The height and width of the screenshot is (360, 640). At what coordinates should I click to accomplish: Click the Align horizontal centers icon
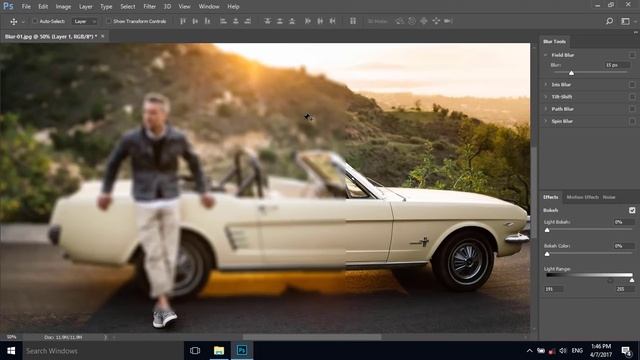click(236, 21)
